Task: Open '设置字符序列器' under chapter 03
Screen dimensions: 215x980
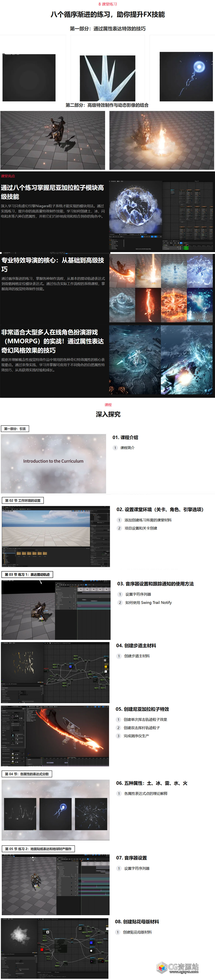Action: (138, 594)
